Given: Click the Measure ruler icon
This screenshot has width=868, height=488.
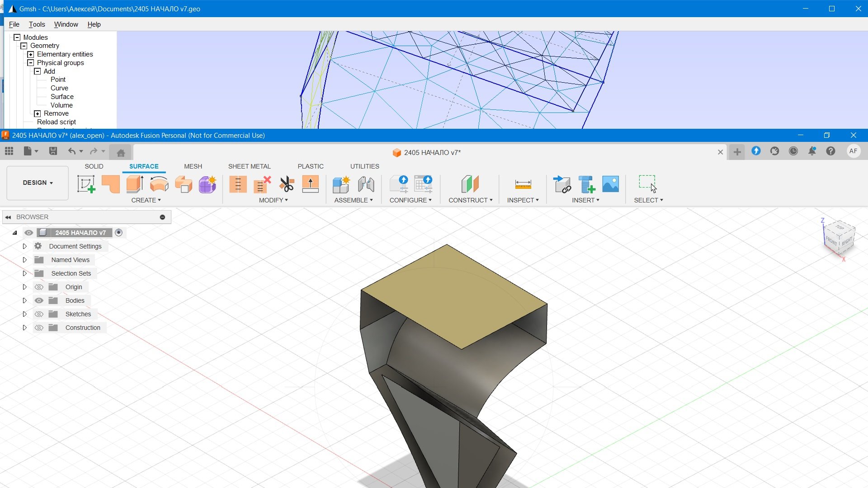Looking at the screenshot, I should click(523, 184).
